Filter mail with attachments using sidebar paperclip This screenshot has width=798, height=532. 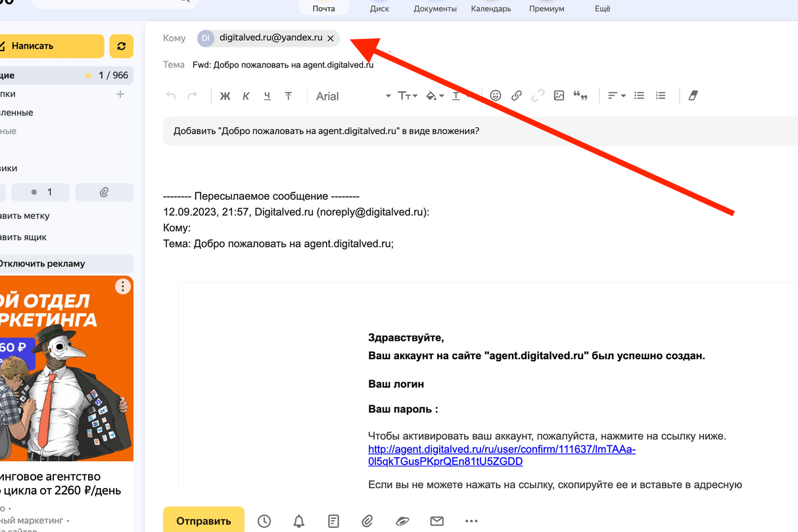pyautogui.click(x=104, y=192)
